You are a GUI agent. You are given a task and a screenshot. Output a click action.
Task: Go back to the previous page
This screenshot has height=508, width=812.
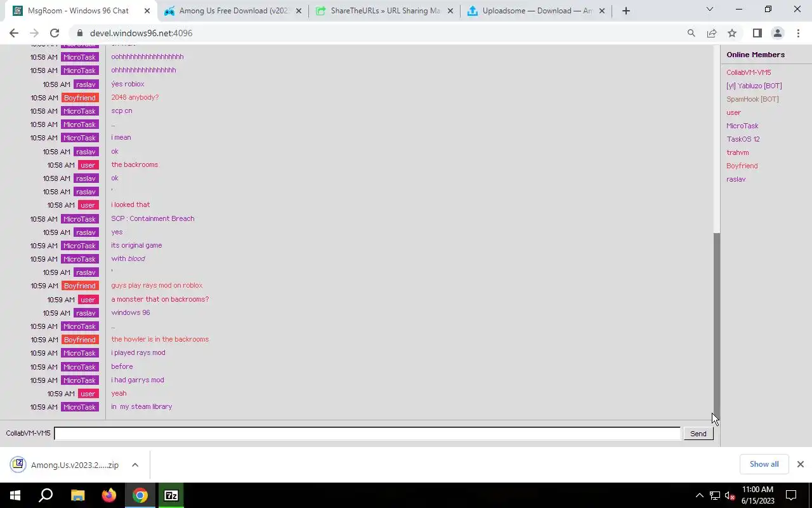point(14,33)
